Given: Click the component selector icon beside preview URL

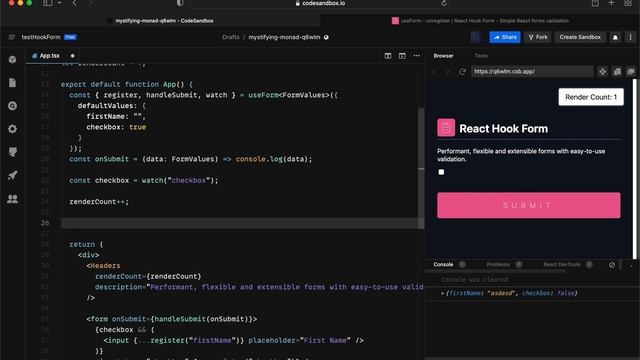Looking at the screenshot, I should (x=602, y=72).
